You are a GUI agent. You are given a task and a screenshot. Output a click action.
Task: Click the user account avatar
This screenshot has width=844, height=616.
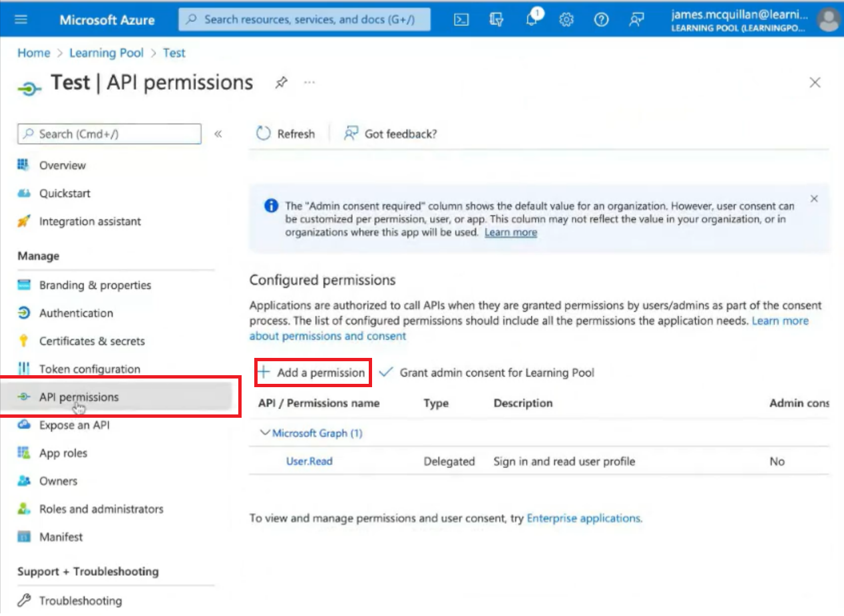[x=829, y=20]
